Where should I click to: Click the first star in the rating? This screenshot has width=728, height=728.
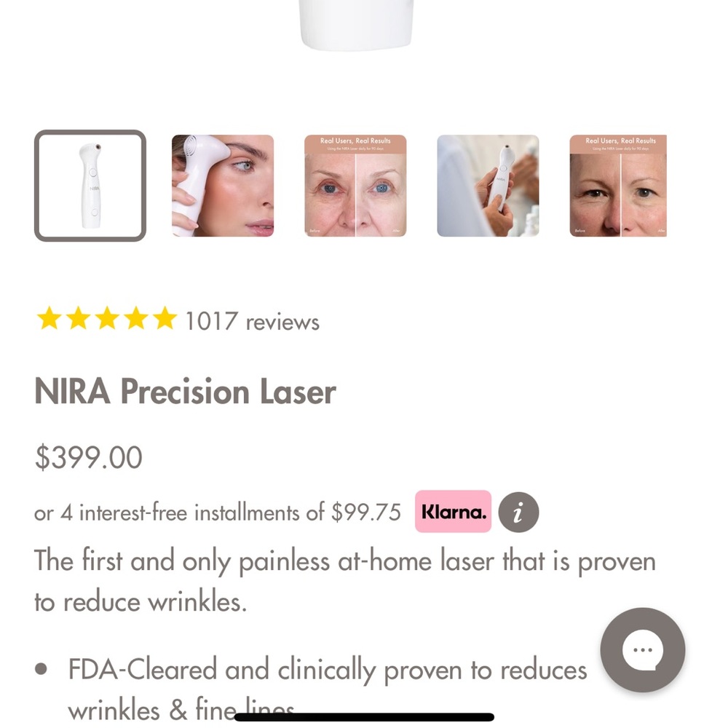coord(50,318)
